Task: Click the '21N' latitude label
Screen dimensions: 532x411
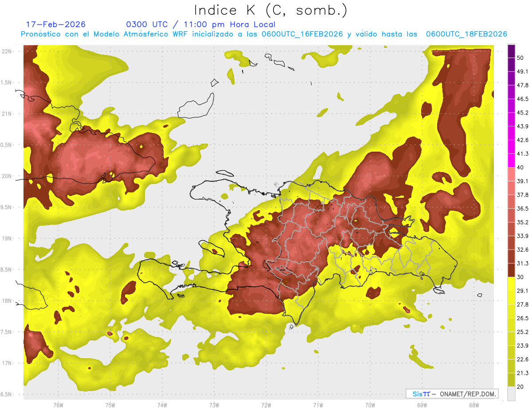Action: (6, 114)
